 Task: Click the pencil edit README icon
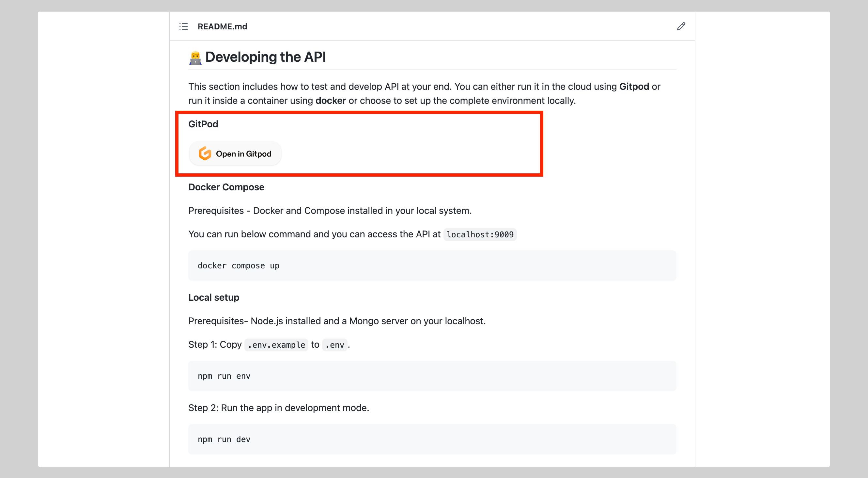coord(681,26)
